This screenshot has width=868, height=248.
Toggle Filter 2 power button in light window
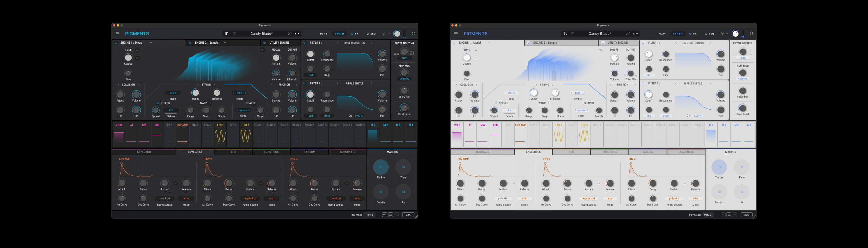(643, 83)
